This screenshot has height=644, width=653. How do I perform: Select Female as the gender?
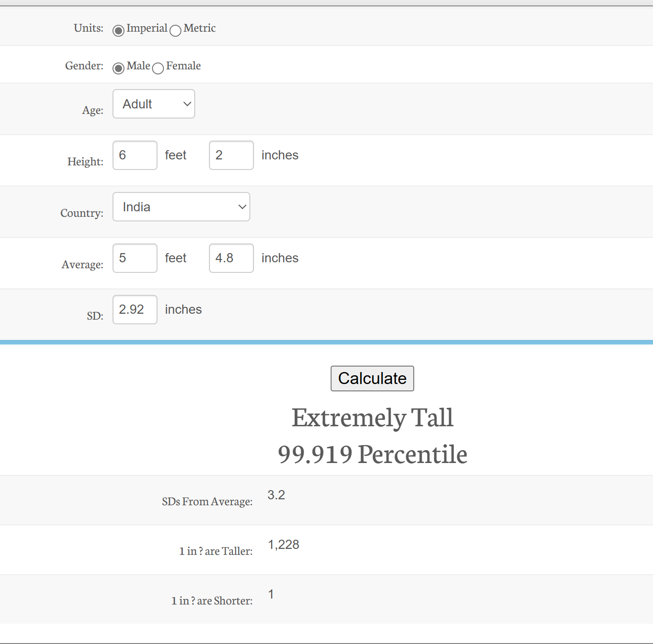pyautogui.click(x=158, y=68)
